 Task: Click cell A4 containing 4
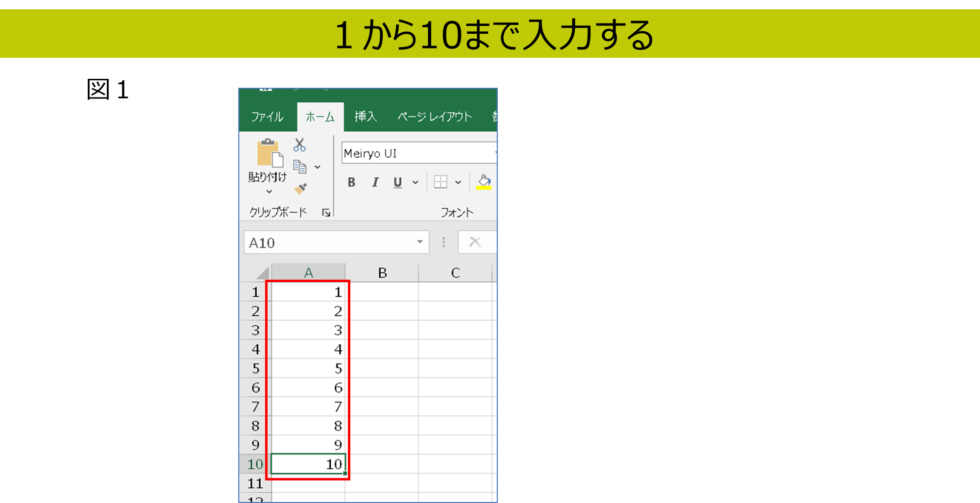click(x=308, y=349)
